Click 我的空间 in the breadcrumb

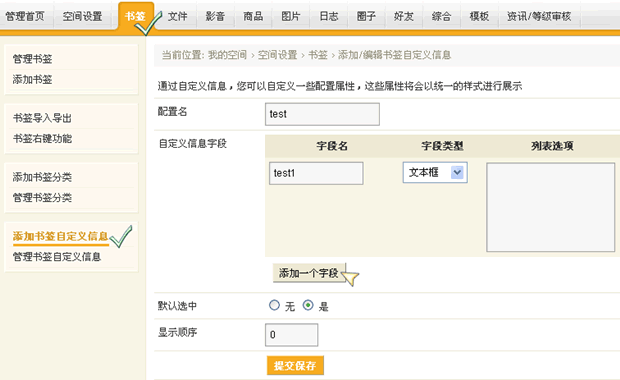pos(227,55)
